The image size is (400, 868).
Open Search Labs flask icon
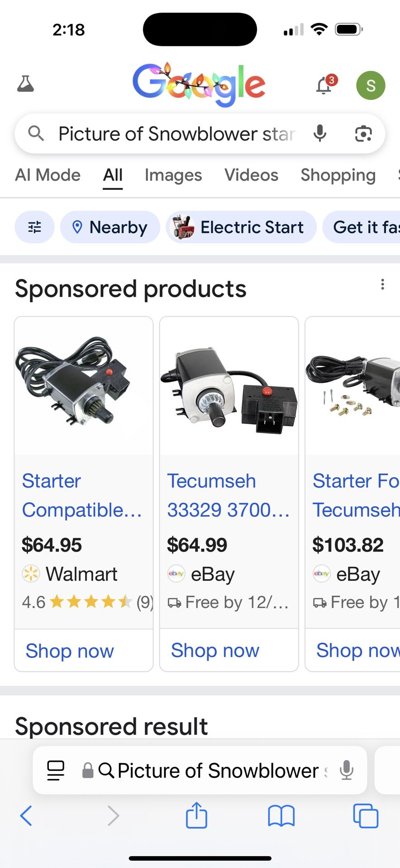click(25, 84)
